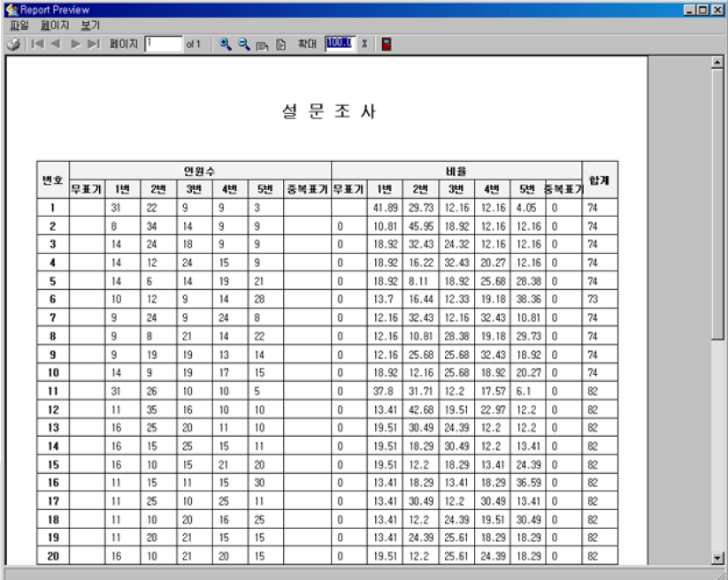The height and width of the screenshot is (580, 728).
Task: Click value 4.05 in row 1
Action: [526, 208]
